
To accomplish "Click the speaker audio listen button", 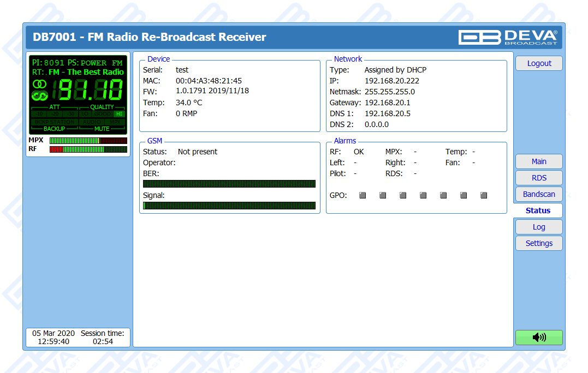I will click(538, 338).
